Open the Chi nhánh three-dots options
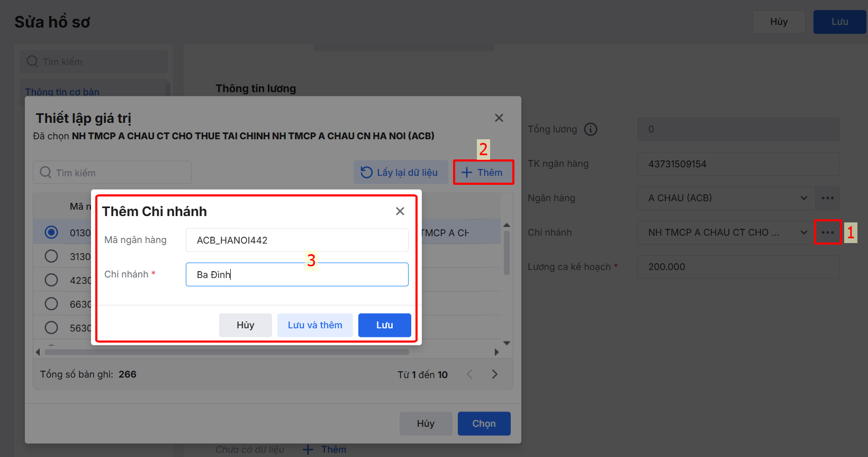The width and height of the screenshot is (868, 457). click(x=827, y=232)
